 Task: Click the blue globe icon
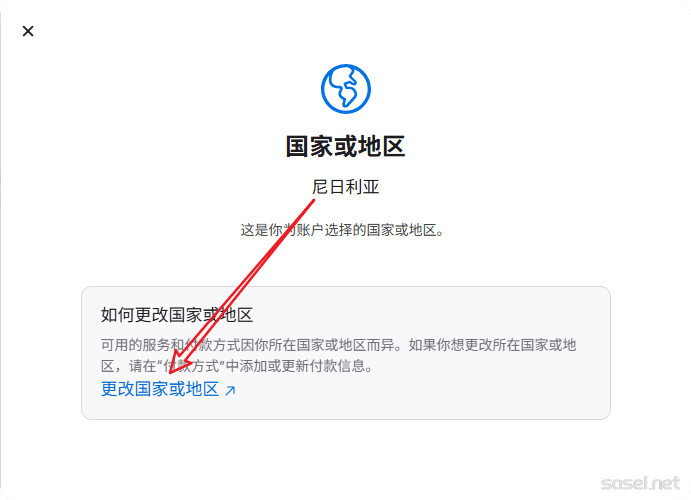point(346,89)
